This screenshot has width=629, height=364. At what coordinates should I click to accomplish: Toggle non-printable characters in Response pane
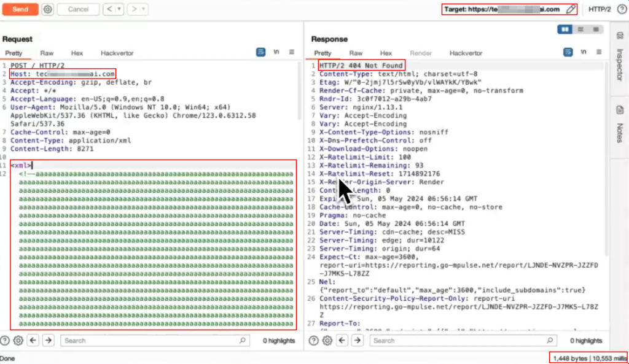(584, 52)
